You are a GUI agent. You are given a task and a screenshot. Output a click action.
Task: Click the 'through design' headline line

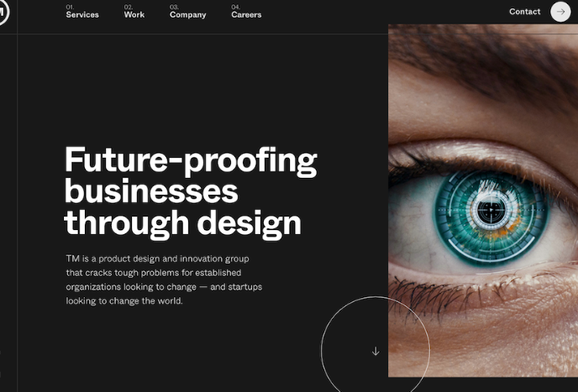point(182,224)
